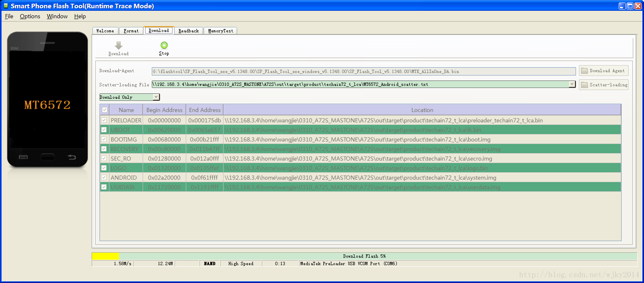Click the LOGO name cell
The height and width of the screenshot is (283, 644).
pyautogui.click(x=126, y=168)
